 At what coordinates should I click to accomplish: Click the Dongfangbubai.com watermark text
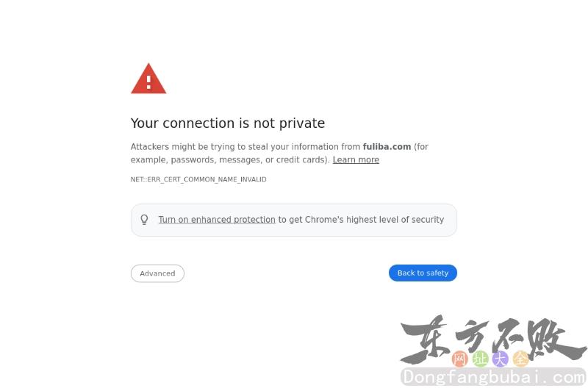coord(493,377)
